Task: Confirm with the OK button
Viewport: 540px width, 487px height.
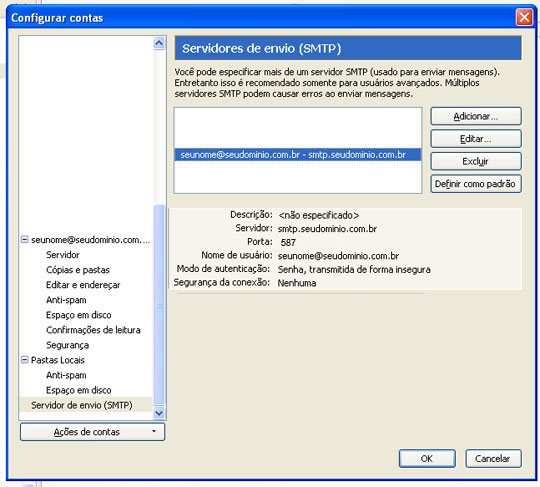Action: (427, 459)
